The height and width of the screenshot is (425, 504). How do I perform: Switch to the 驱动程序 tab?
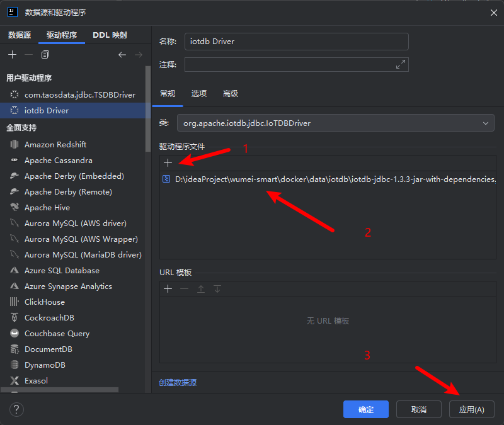(x=61, y=35)
